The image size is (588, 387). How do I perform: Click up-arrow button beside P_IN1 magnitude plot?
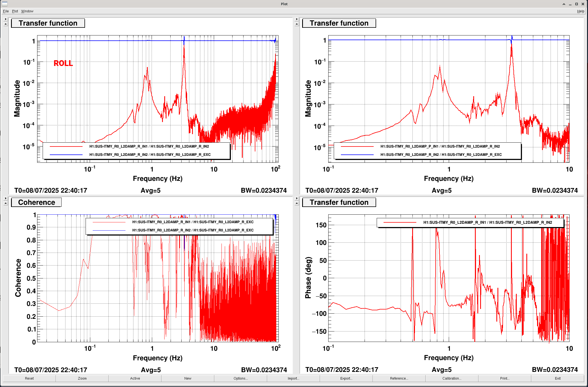coord(297,24)
